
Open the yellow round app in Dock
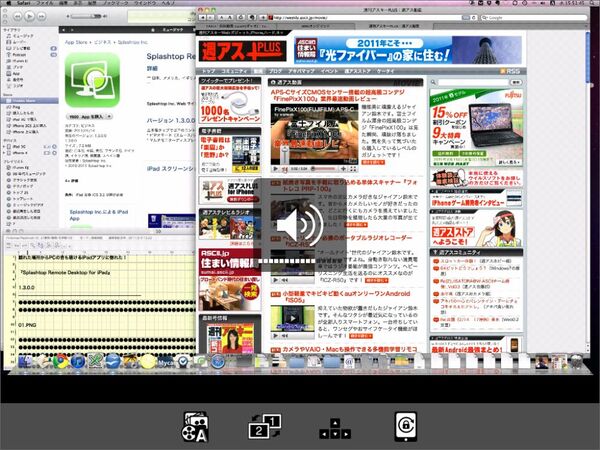tap(148, 361)
